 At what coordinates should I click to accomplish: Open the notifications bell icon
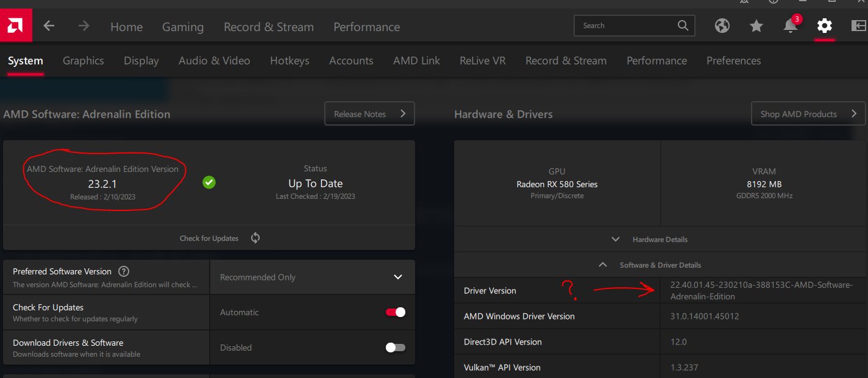[x=791, y=26]
